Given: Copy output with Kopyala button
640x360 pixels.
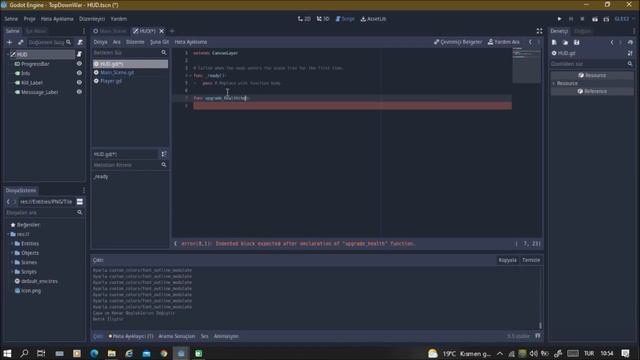Looking at the screenshot, I should click(x=507, y=260).
